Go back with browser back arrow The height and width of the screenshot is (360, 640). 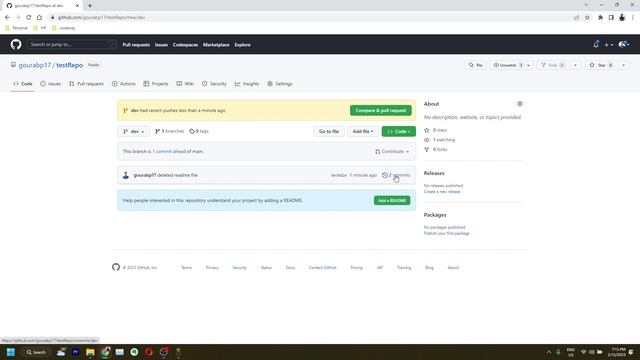point(7,18)
